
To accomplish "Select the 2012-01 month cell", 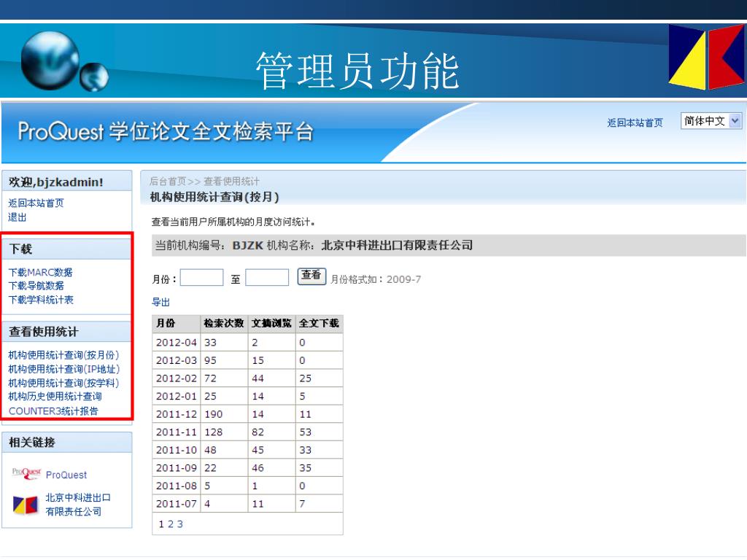I will [177, 396].
